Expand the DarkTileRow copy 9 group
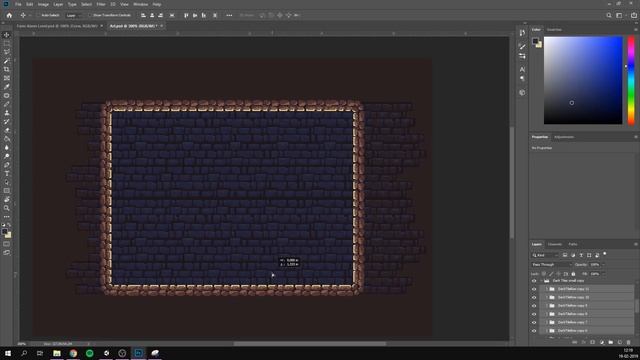Viewport: 640px width, 360px height. coord(547,306)
